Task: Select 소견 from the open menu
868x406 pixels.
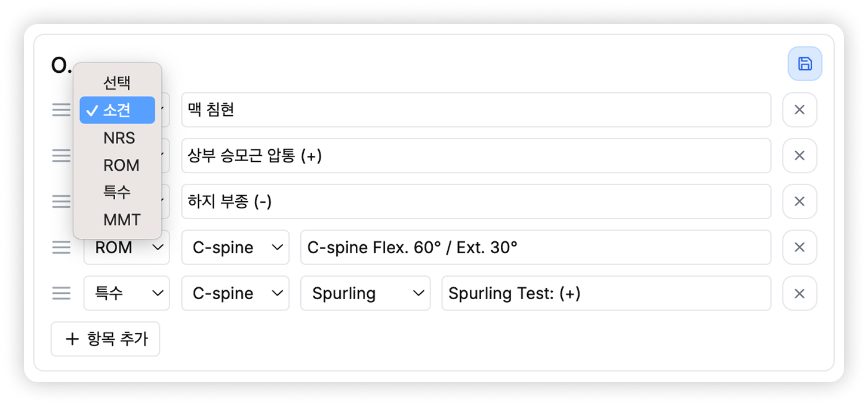Action: [117, 110]
